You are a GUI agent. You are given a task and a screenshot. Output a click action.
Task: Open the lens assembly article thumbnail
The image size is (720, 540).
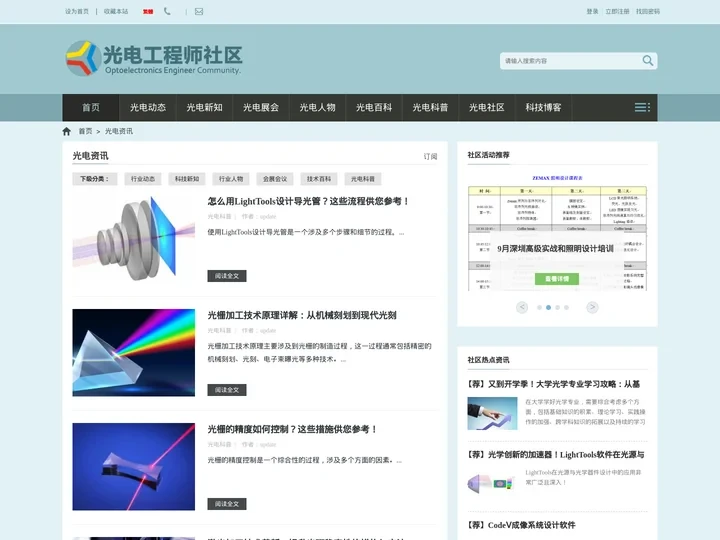pyautogui.click(x=134, y=238)
